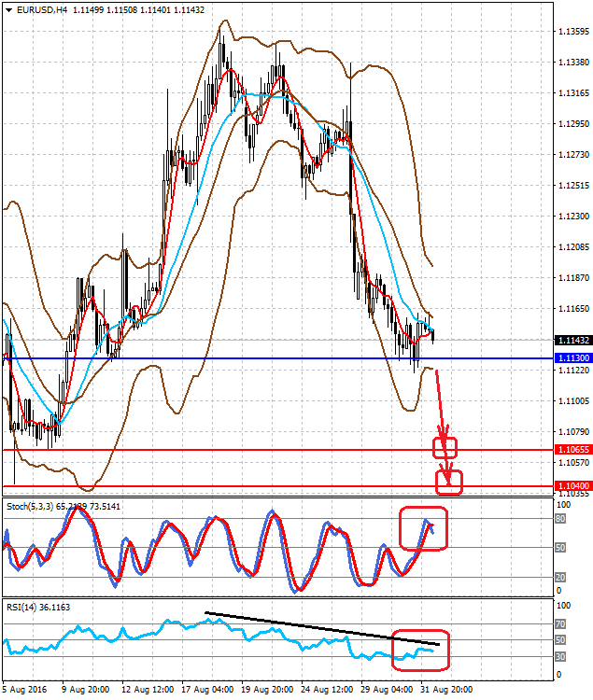
Task: Click the 1.13595 price scale value
Action: tap(573, 31)
